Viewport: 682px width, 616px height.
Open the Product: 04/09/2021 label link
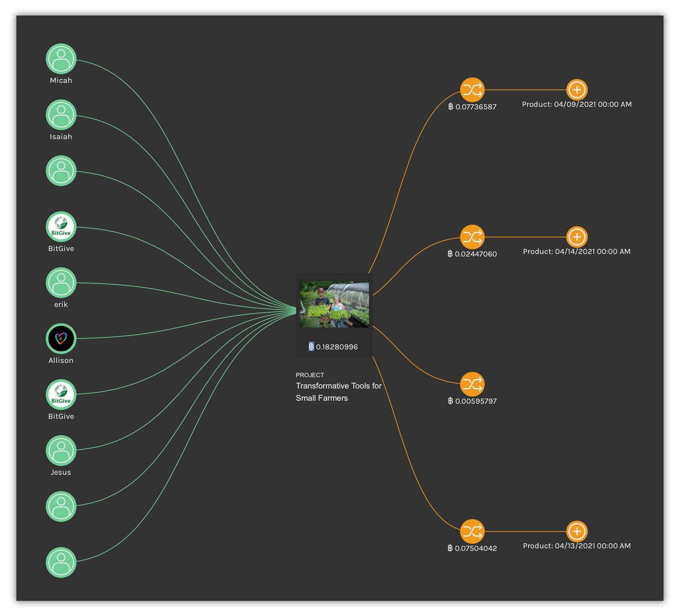[577, 104]
